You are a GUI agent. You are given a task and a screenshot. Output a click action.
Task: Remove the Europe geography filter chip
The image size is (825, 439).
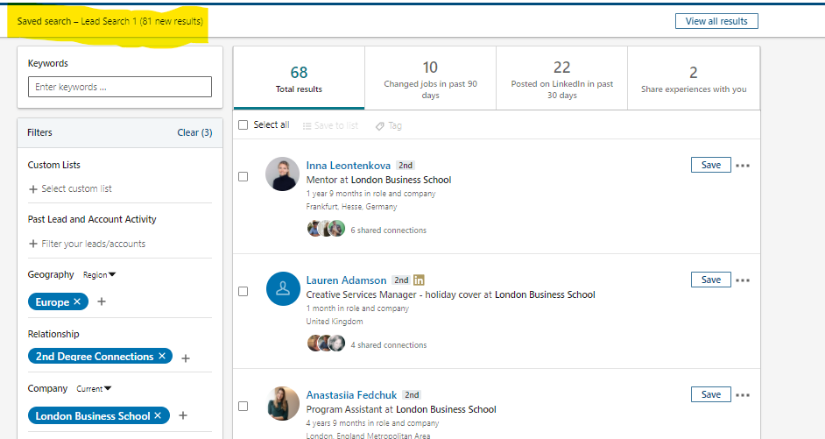point(77,302)
